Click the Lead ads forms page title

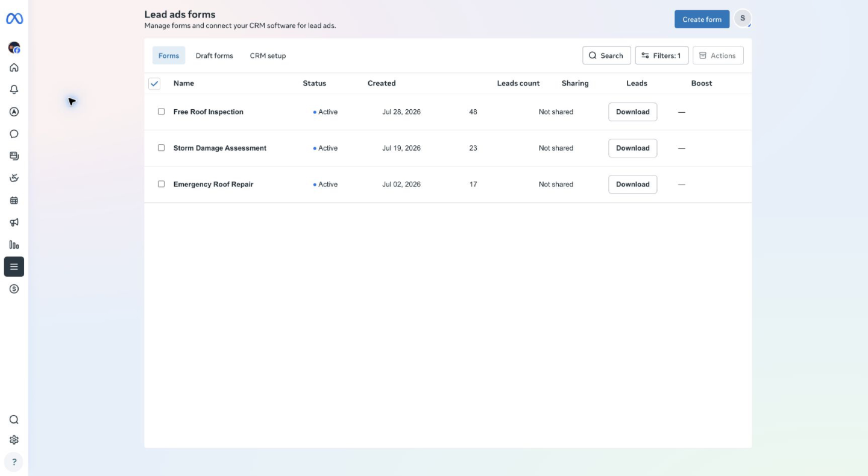coord(180,14)
